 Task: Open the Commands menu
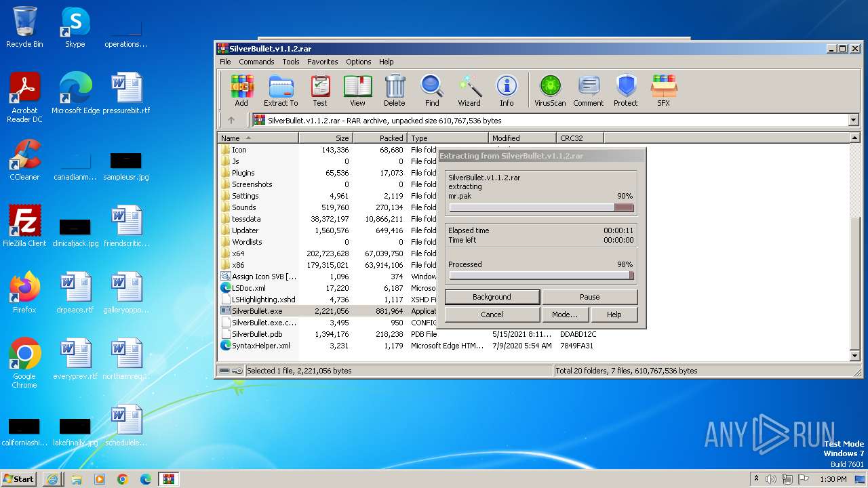click(x=256, y=62)
